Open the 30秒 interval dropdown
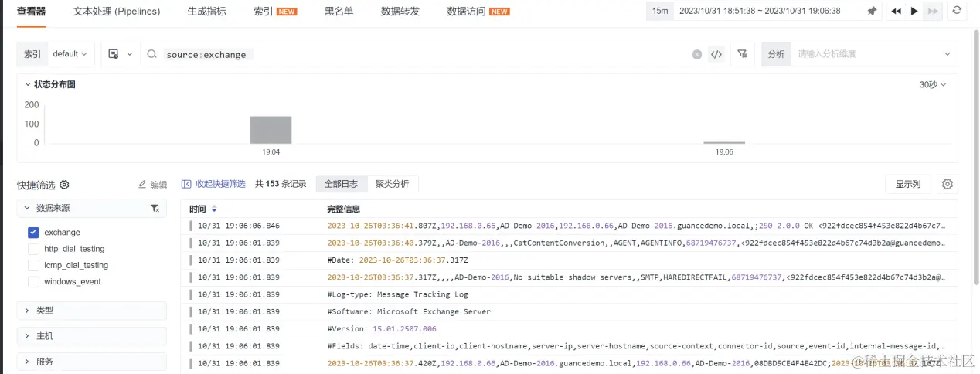This screenshot has height=374, width=980. [x=933, y=84]
